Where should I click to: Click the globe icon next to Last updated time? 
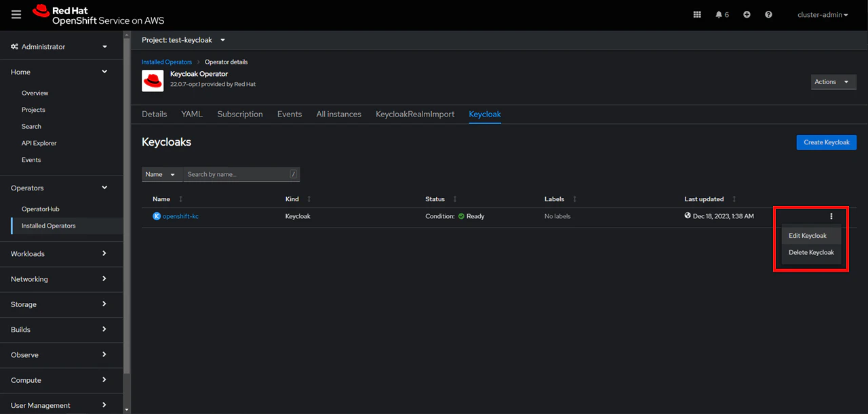[688, 216]
